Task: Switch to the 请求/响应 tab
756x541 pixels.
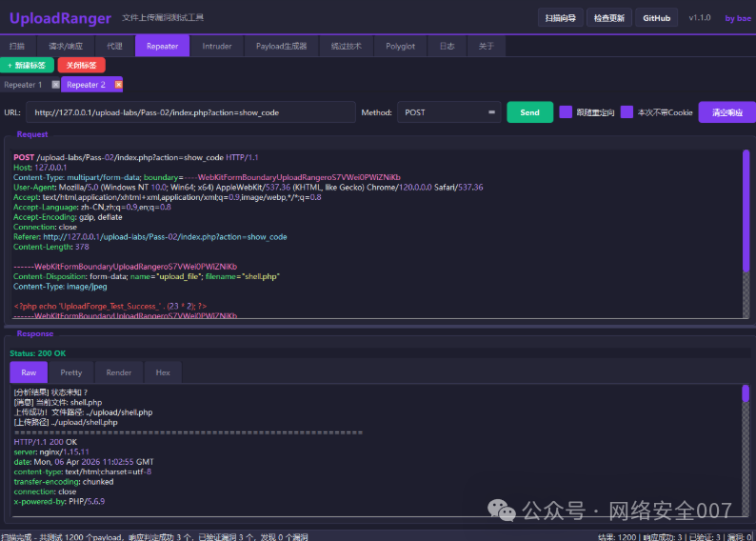Action: click(66, 46)
